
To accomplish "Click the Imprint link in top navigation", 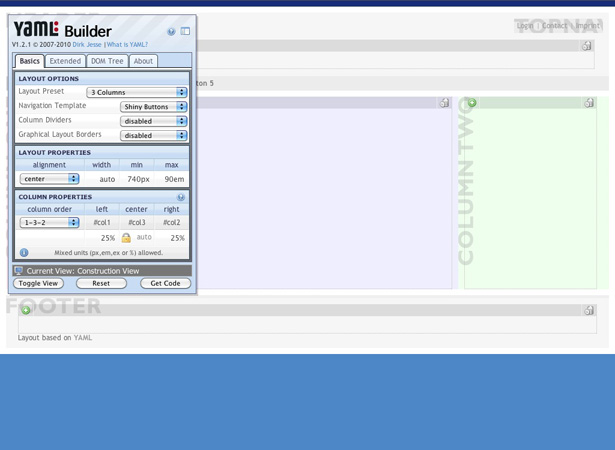I will pos(588,26).
